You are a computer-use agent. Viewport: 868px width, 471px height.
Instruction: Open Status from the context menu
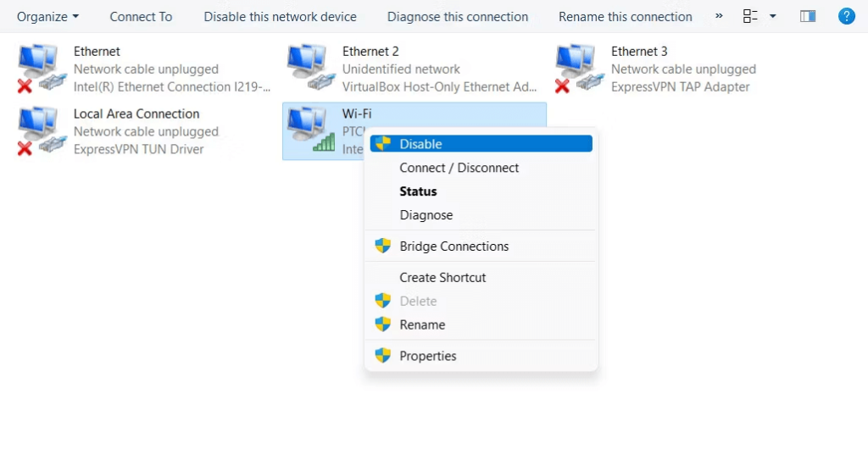[418, 191]
